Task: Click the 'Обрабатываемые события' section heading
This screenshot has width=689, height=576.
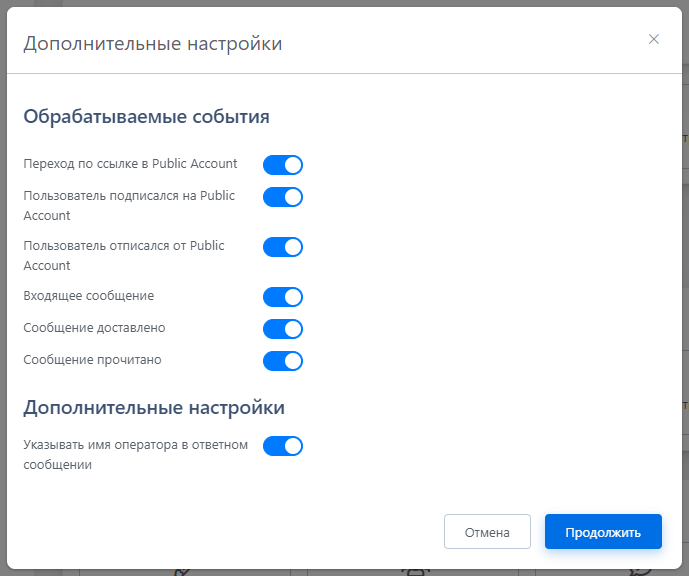Action: 146,117
